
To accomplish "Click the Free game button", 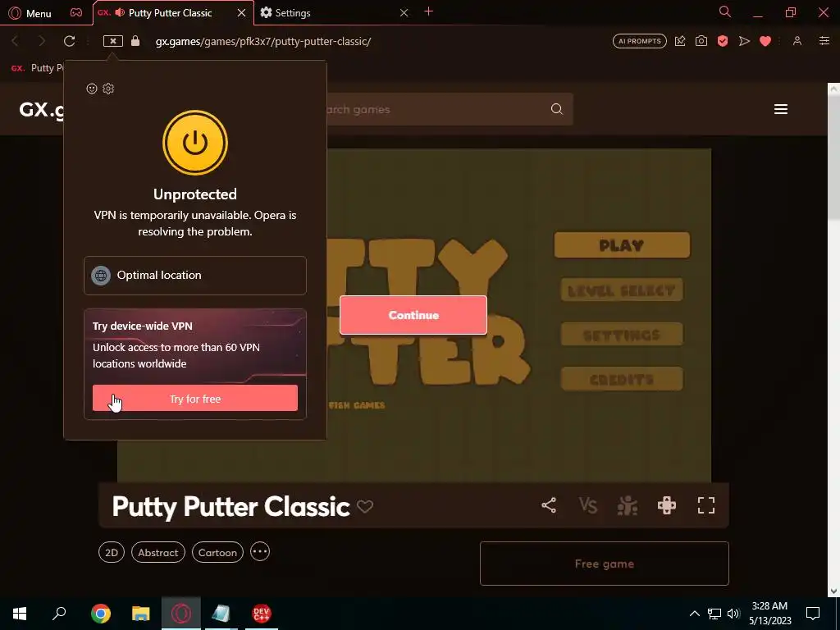I will point(605,564).
